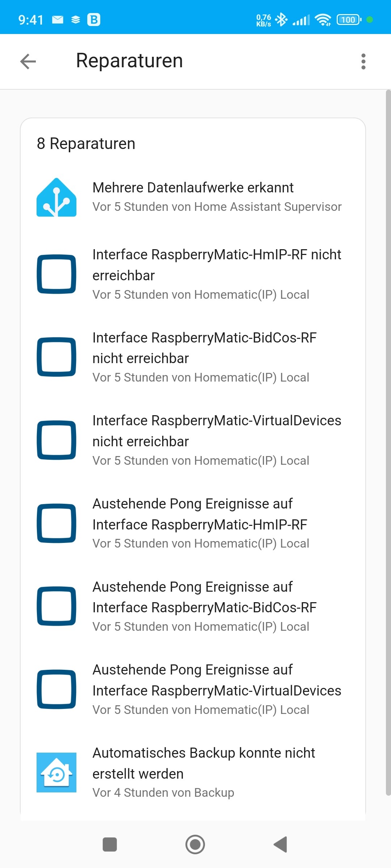This screenshot has width=391, height=868.
Task: Tap icon beside BidCos-RF nicht erreichbar
Action: (56, 357)
